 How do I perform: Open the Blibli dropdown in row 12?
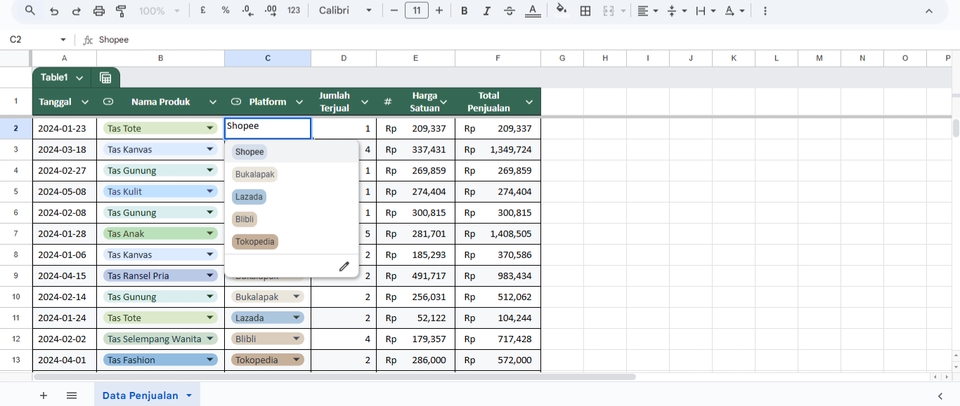(x=297, y=339)
